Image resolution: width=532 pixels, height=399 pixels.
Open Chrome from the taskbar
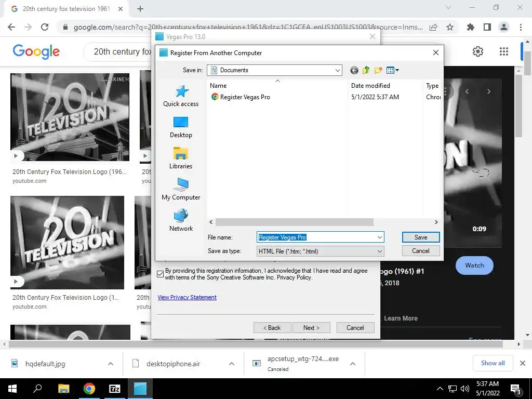pyautogui.click(x=89, y=389)
